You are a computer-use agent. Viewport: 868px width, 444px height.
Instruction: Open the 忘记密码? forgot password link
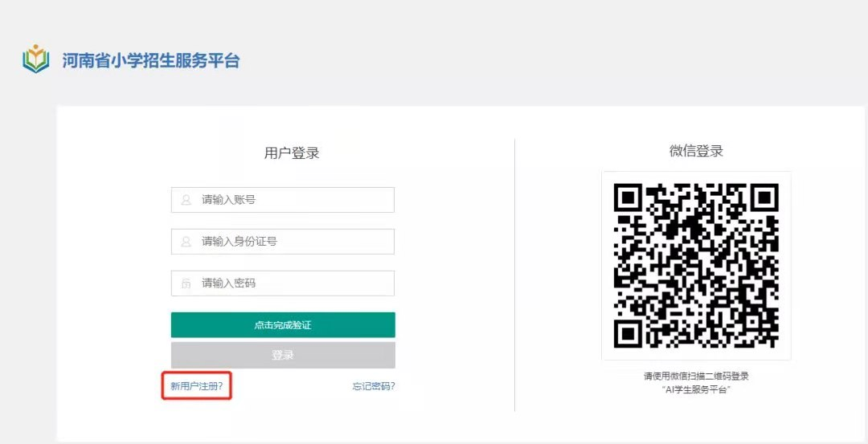point(374,386)
